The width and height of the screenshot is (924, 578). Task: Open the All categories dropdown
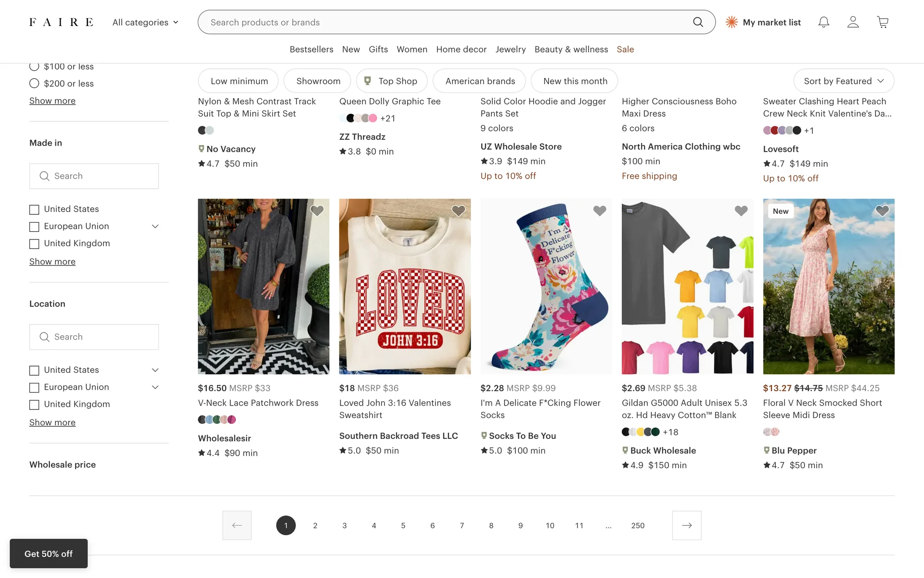click(x=145, y=22)
